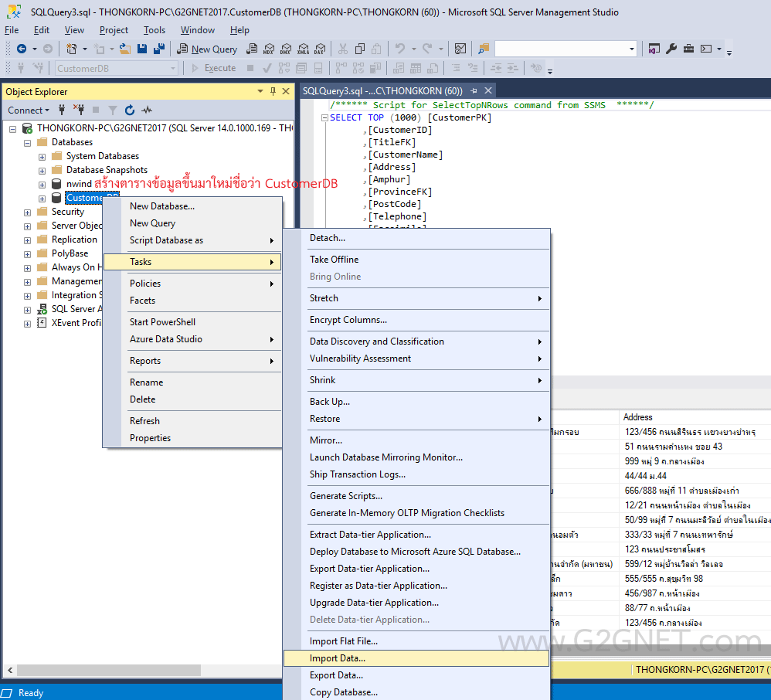
Task: Open the Activity Monitor from main toolbar
Action: pos(460,49)
